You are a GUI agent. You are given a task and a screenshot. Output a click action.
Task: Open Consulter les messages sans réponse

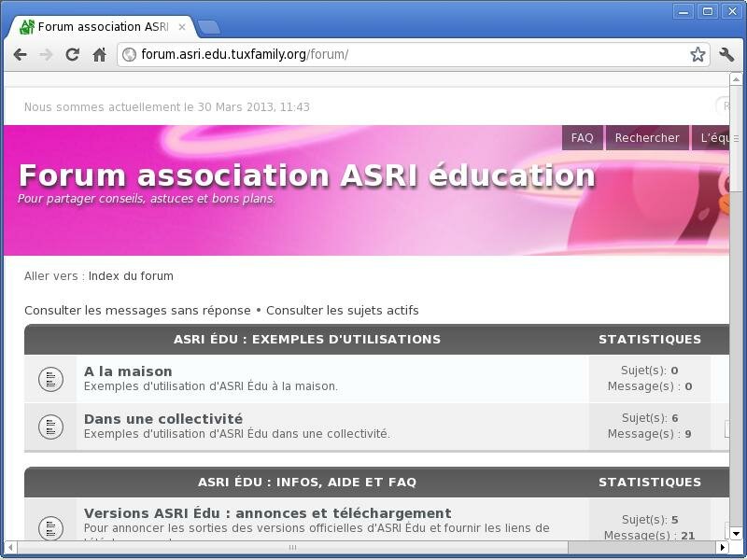(x=137, y=311)
